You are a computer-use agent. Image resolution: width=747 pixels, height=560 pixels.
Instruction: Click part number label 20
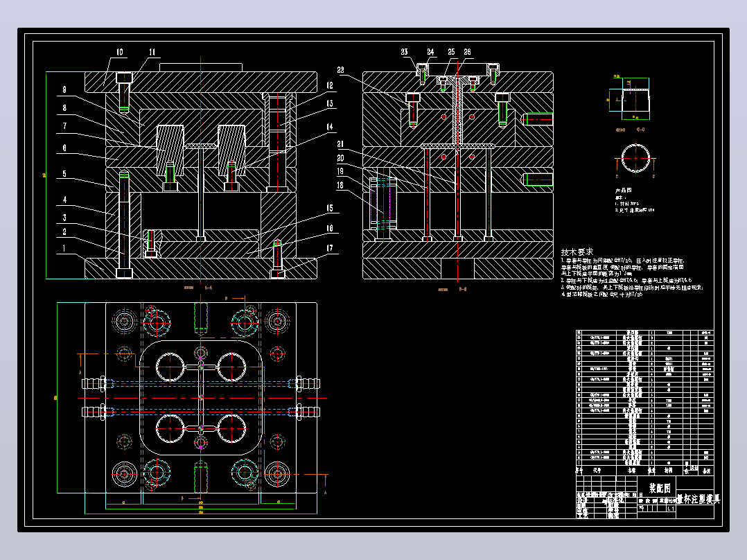340,158
